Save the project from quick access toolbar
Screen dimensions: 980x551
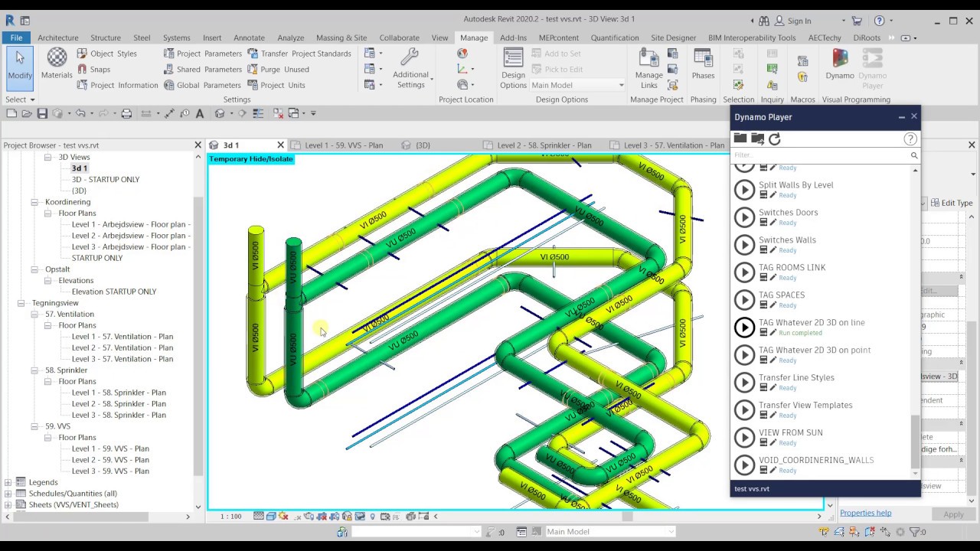coord(42,113)
